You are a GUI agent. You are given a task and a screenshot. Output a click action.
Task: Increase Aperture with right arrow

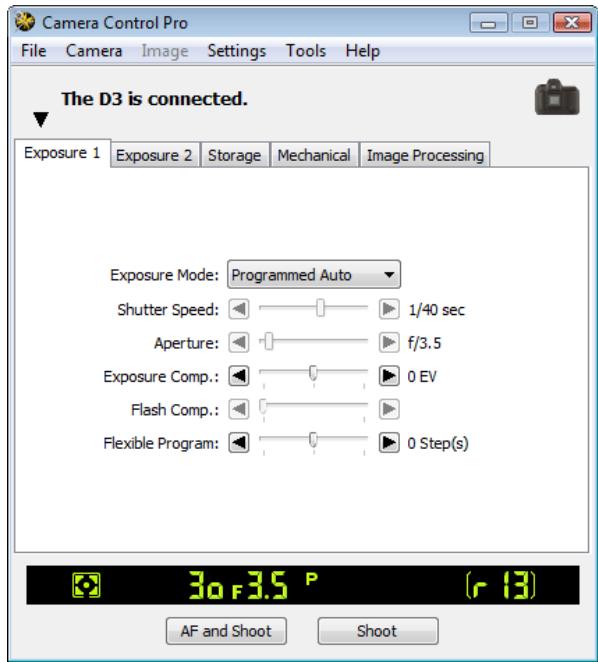[x=389, y=342]
